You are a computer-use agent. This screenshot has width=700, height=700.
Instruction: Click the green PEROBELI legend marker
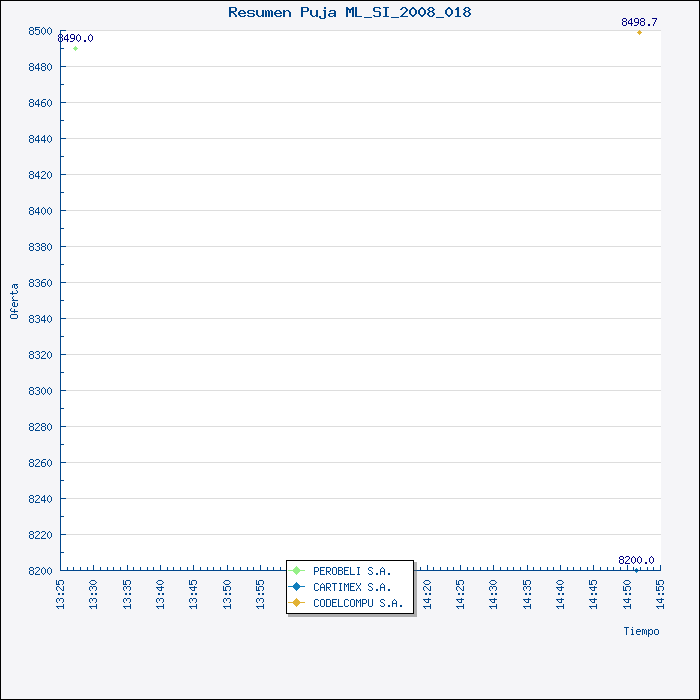[x=297, y=571]
